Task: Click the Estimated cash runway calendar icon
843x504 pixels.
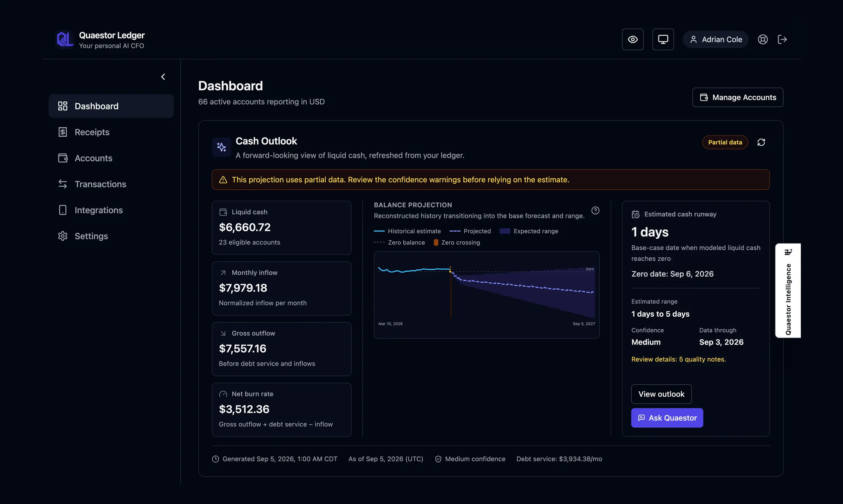Action: coord(635,214)
